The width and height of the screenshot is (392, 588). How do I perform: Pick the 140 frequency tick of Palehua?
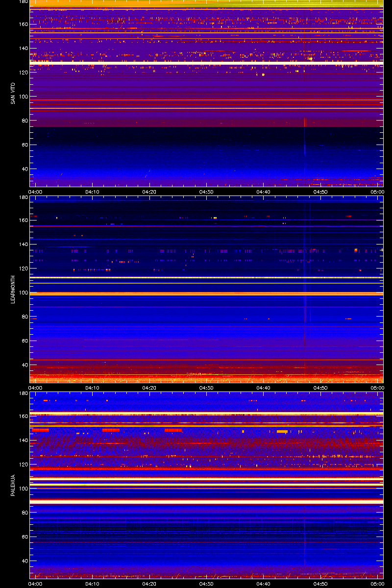[x=23, y=441]
